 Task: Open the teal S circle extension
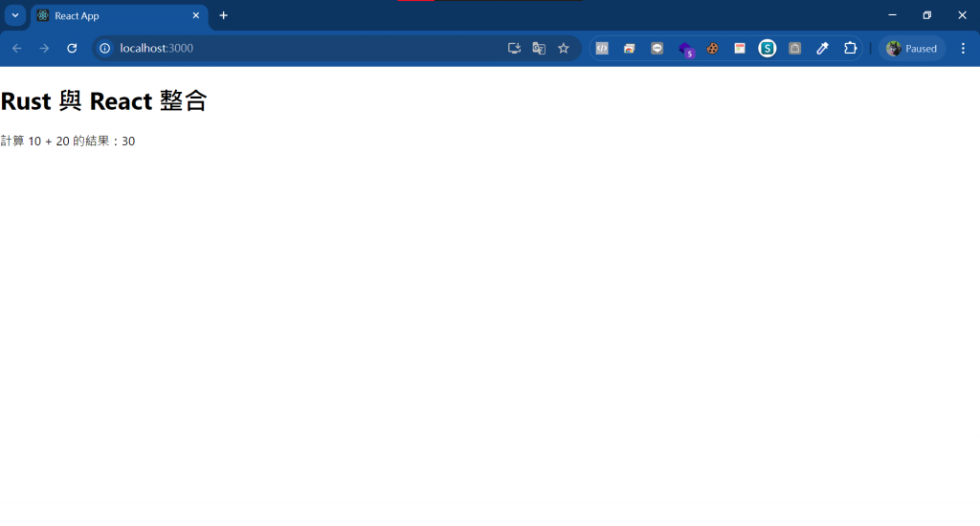tap(768, 48)
